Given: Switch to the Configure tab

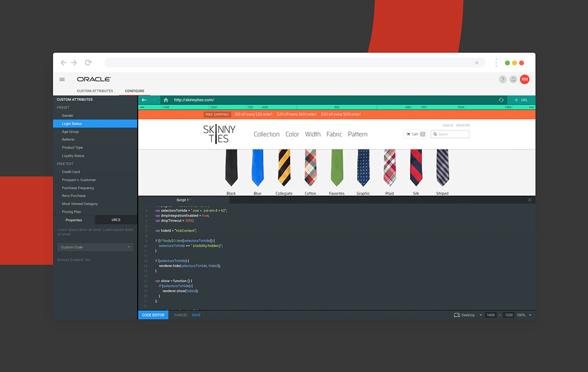Looking at the screenshot, I should point(135,91).
